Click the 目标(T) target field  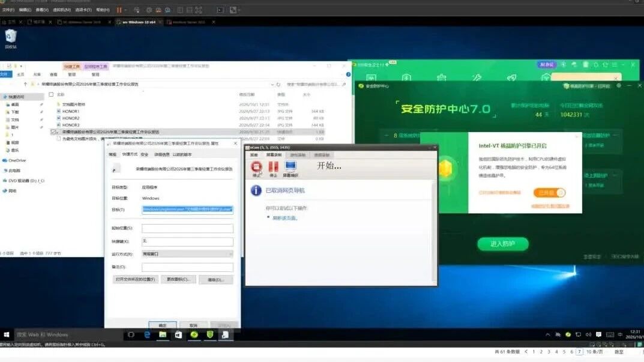pos(187,210)
